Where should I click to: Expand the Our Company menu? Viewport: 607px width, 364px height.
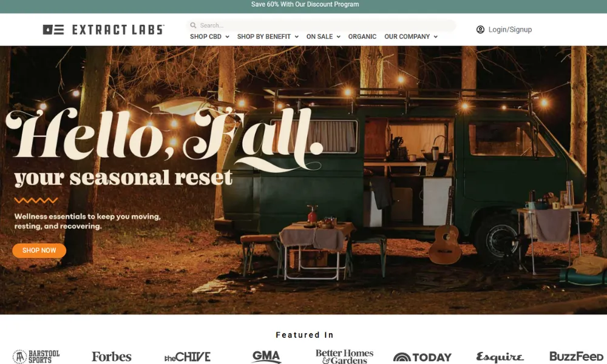[x=411, y=37]
